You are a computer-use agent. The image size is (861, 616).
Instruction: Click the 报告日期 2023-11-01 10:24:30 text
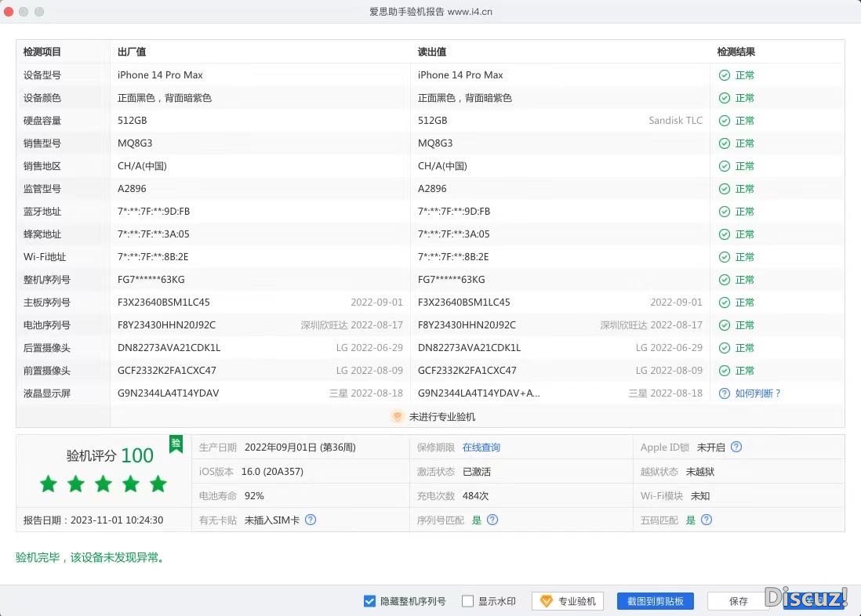point(93,520)
